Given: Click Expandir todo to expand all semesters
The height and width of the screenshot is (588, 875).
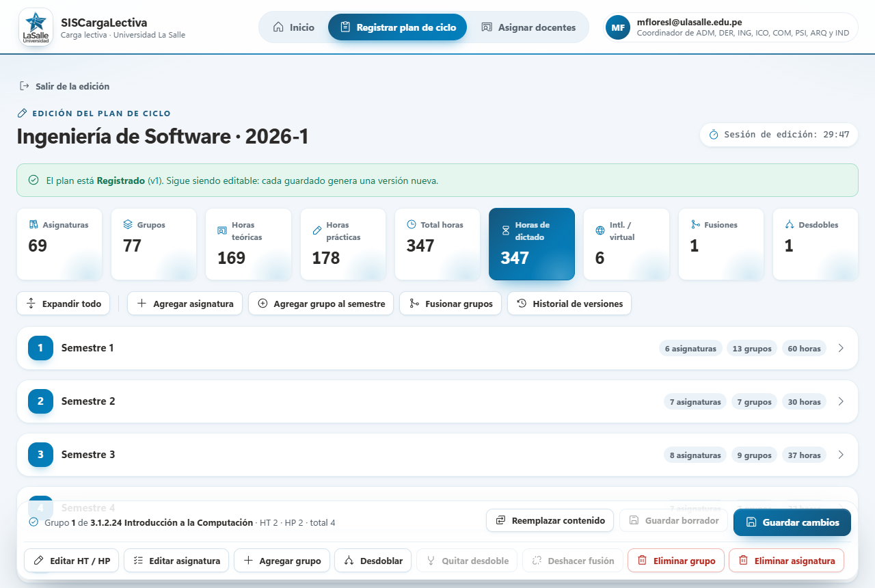Looking at the screenshot, I should point(64,304).
